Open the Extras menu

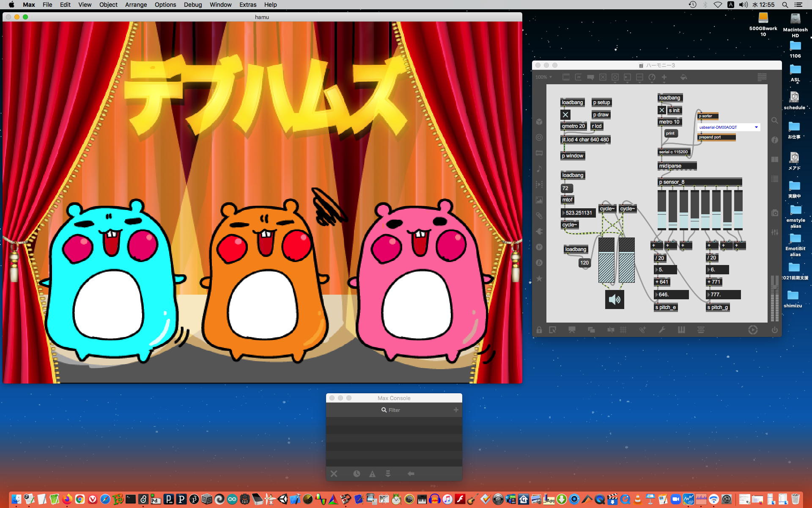pos(247,5)
